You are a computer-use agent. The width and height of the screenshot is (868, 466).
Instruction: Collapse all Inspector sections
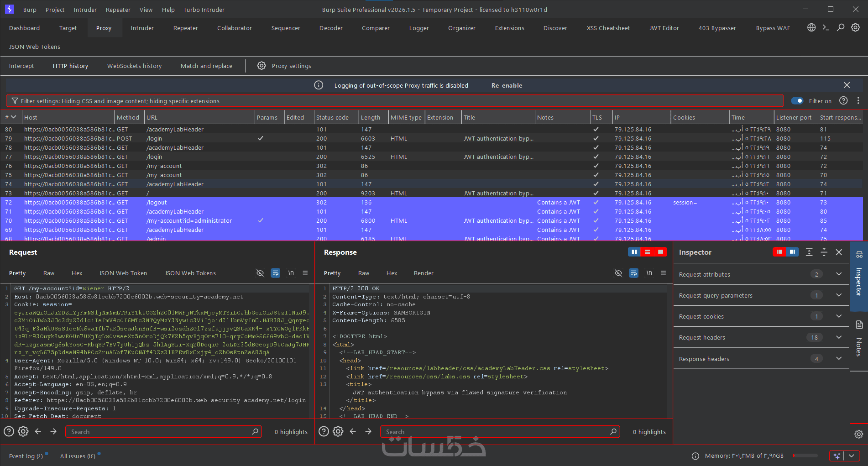pyautogui.click(x=824, y=252)
